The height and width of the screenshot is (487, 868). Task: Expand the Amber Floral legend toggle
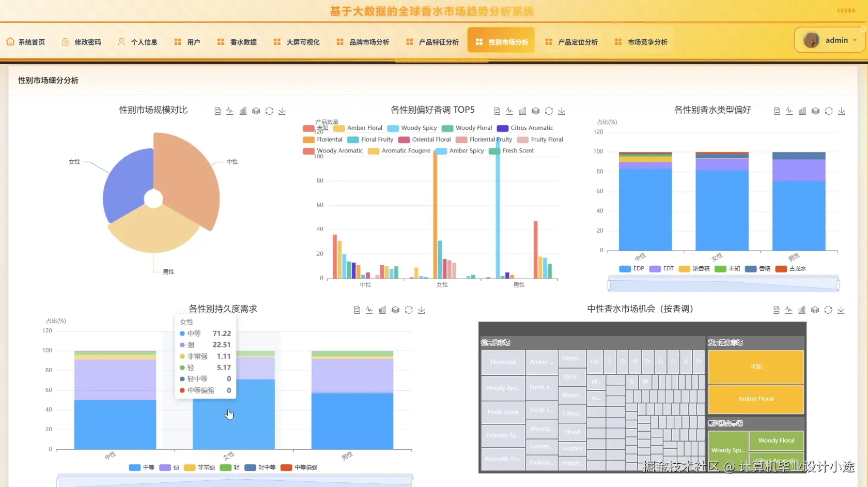coord(362,128)
